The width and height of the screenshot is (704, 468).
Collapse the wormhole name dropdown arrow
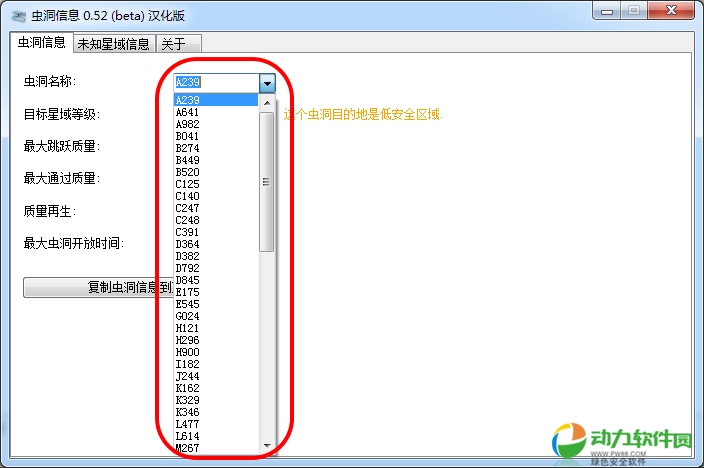click(267, 84)
